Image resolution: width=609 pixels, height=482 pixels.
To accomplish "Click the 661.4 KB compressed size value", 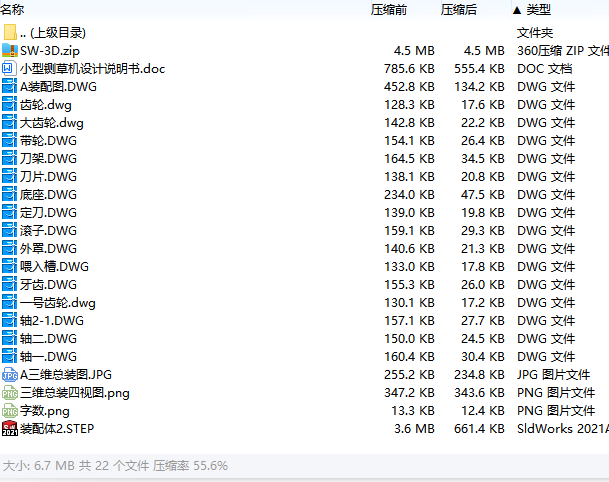I will tap(479, 428).
